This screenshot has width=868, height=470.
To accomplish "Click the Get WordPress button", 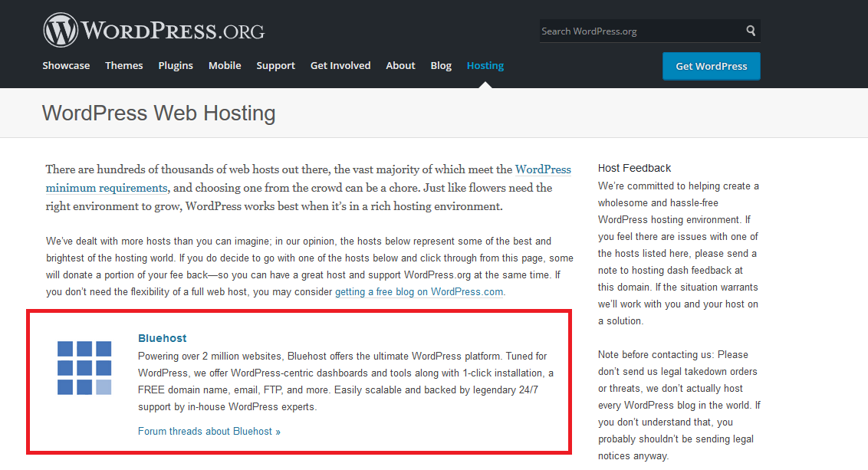I will click(x=712, y=66).
